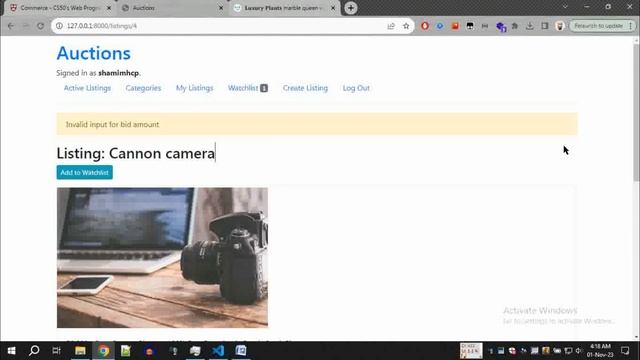Viewport: 640px width, 360px height.
Task: Switch to the Auctions browser tab
Action: pos(171,8)
